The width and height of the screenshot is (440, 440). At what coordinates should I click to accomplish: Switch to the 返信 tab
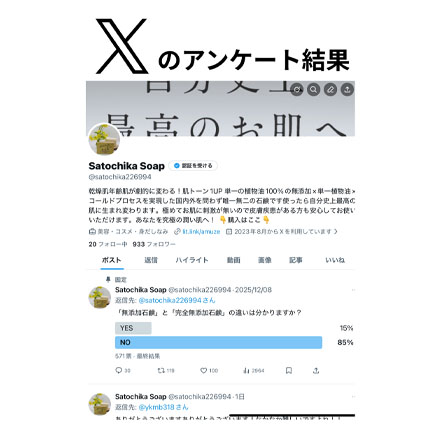click(151, 260)
